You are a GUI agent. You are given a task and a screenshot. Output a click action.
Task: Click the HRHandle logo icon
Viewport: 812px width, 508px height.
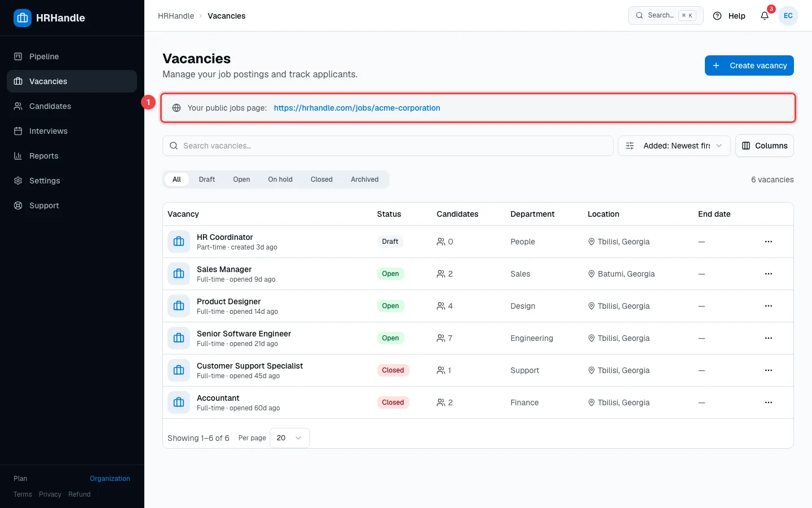[23, 18]
